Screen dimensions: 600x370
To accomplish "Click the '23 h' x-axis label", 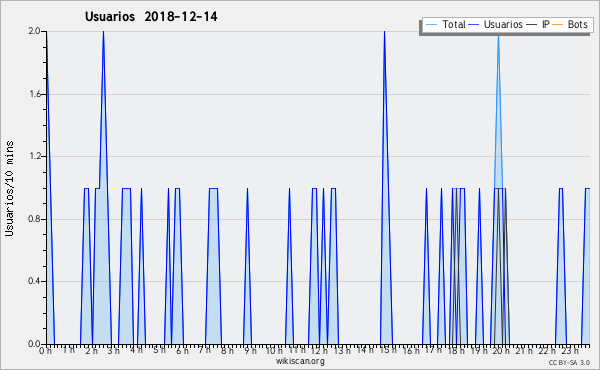I will pos(570,350).
